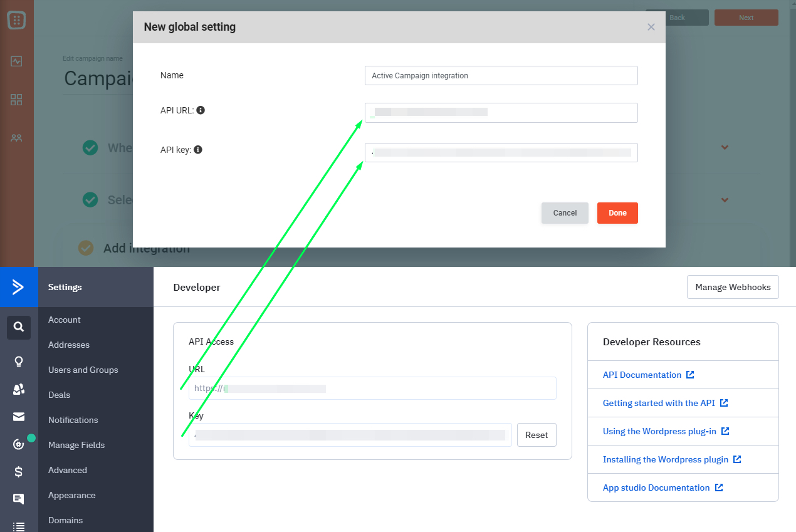The height and width of the screenshot is (532, 796).
Task: Open the Campaigns envelope icon
Action: [19, 417]
